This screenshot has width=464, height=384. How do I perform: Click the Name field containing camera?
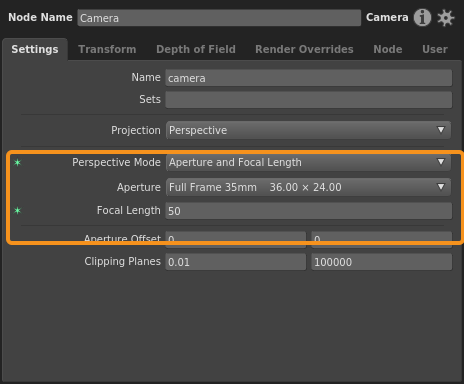(309, 78)
